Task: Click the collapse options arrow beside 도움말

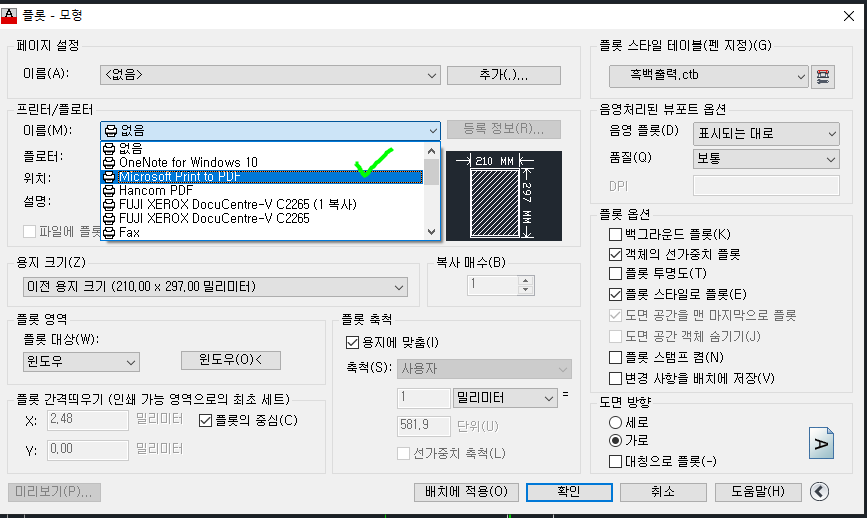Action: [x=819, y=491]
